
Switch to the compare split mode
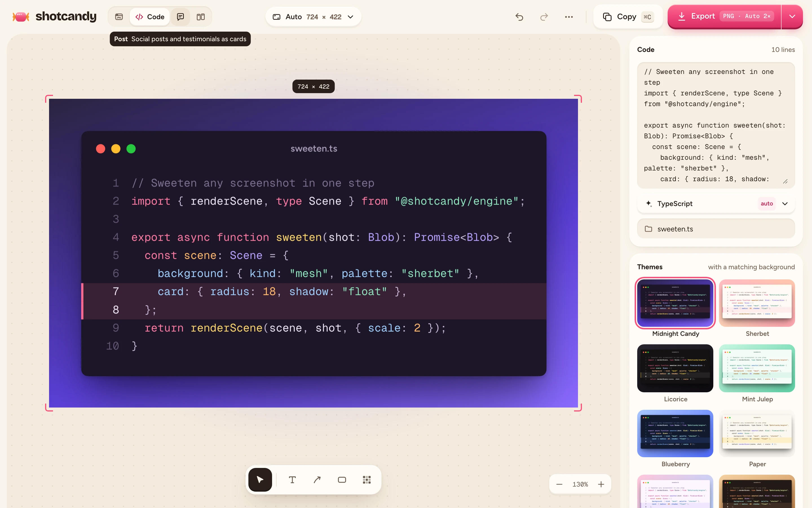(x=201, y=17)
